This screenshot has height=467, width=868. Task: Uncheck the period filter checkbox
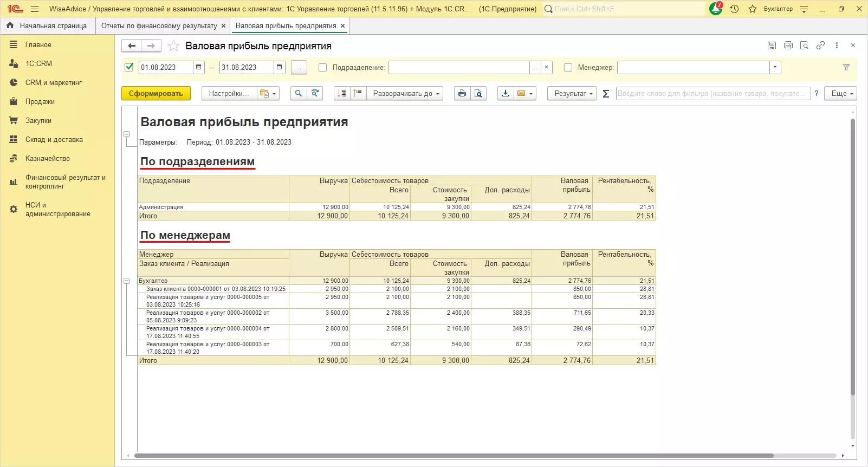coord(129,67)
